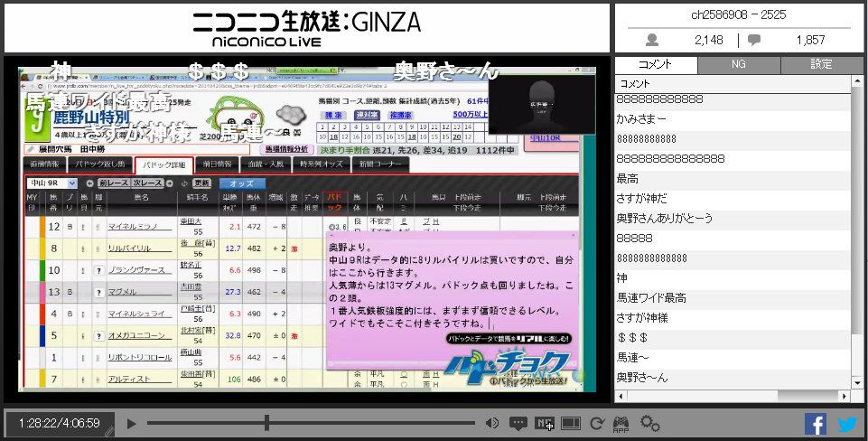Click the 勝率 stat tab
Screen dimensions: 868x441
[x=333, y=115]
